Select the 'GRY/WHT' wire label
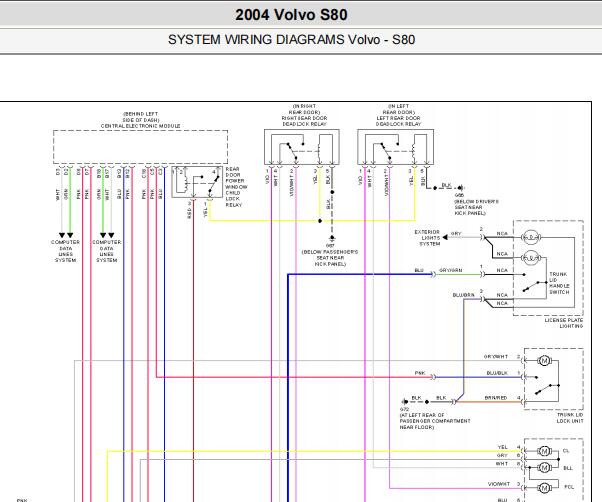 [x=496, y=357]
